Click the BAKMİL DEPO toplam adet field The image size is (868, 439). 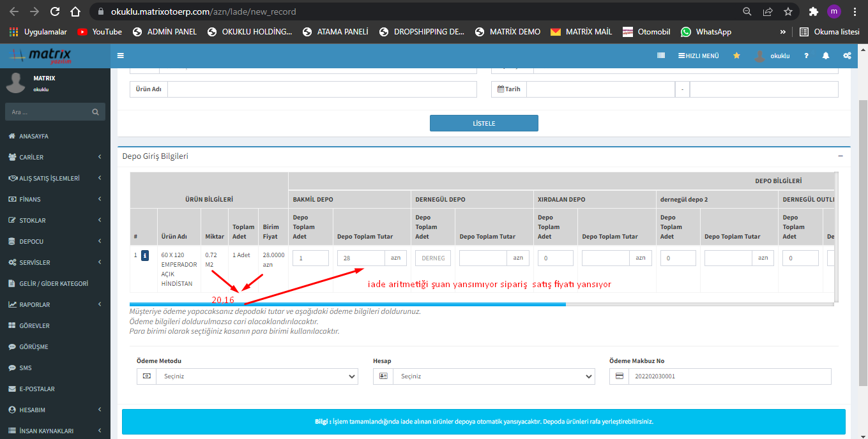click(x=310, y=258)
